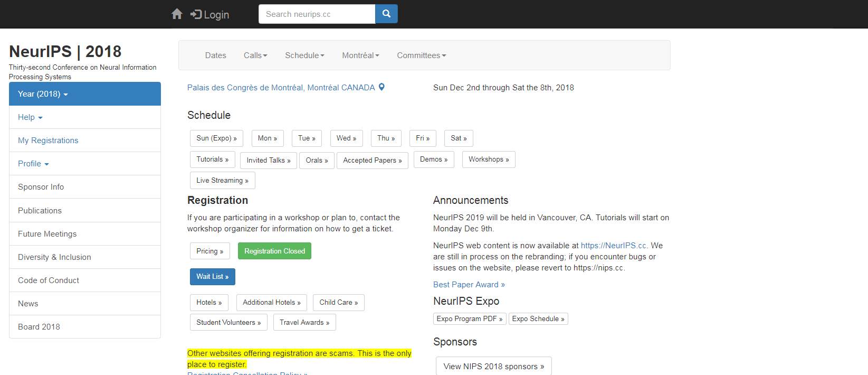Open the Hotels button
Image resolution: width=868 pixels, height=375 pixels.
click(209, 303)
